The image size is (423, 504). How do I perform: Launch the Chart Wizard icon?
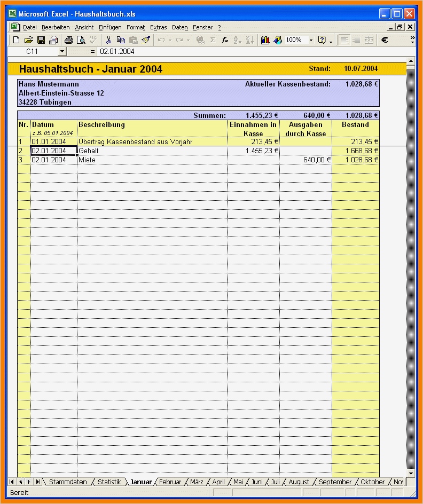click(265, 40)
